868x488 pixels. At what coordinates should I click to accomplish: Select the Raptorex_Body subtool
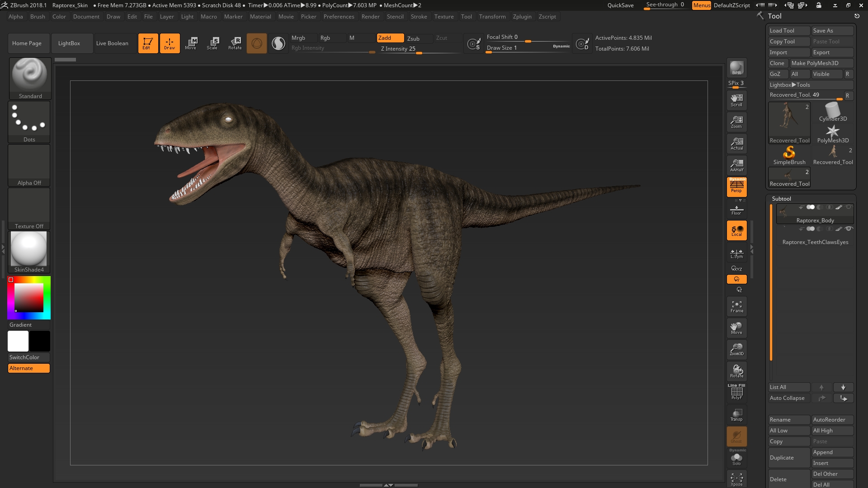click(815, 214)
